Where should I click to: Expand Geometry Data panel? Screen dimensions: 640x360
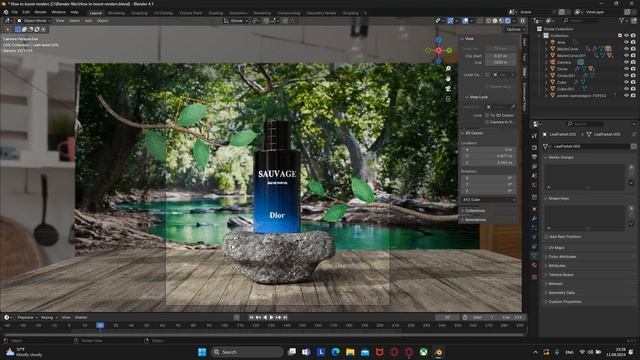click(561, 293)
